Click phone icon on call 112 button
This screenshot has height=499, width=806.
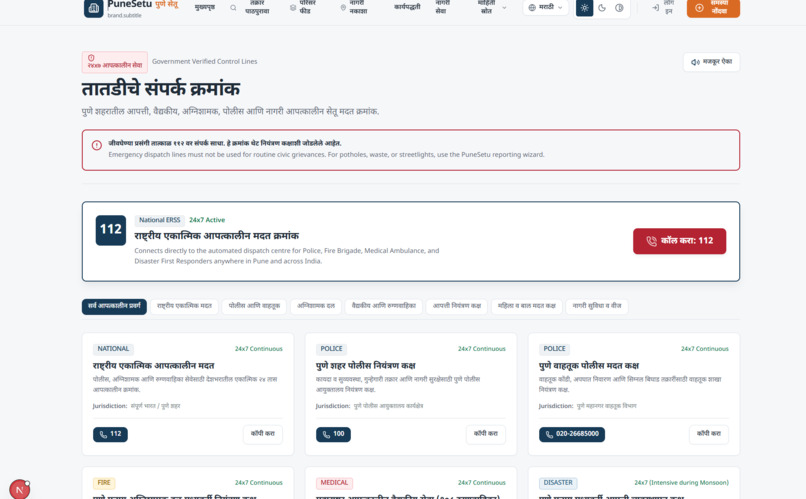coord(651,241)
